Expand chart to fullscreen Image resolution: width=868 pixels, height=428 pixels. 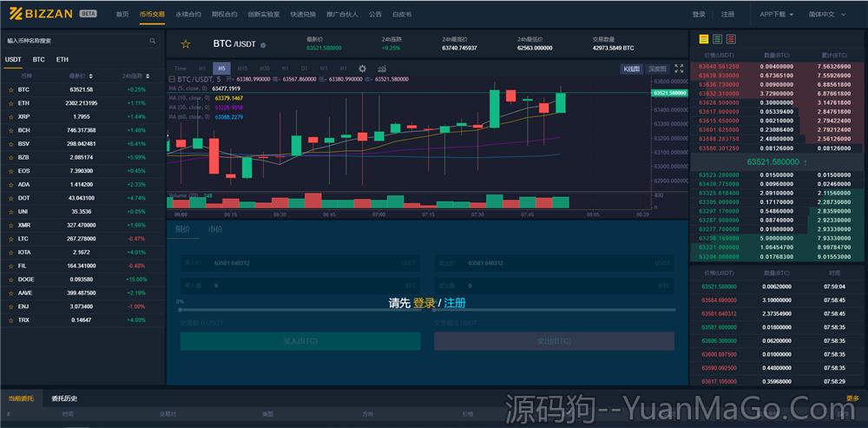(680, 69)
